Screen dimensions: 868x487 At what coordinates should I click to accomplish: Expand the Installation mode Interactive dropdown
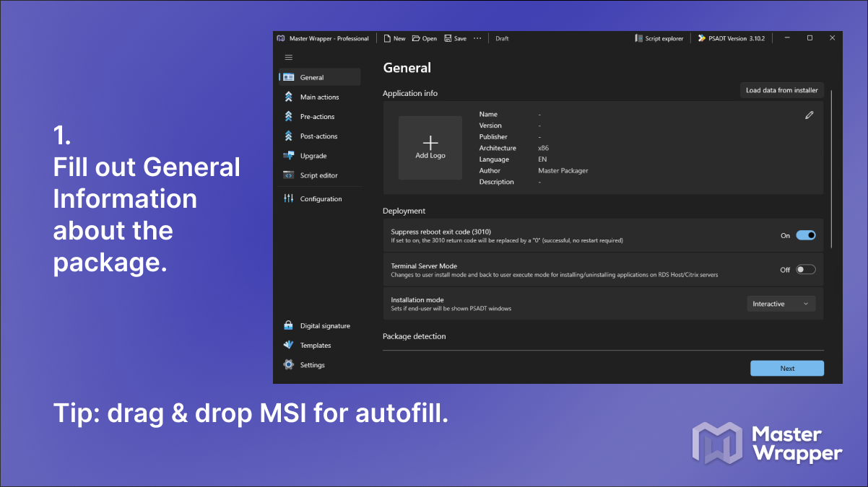(781, 304)
